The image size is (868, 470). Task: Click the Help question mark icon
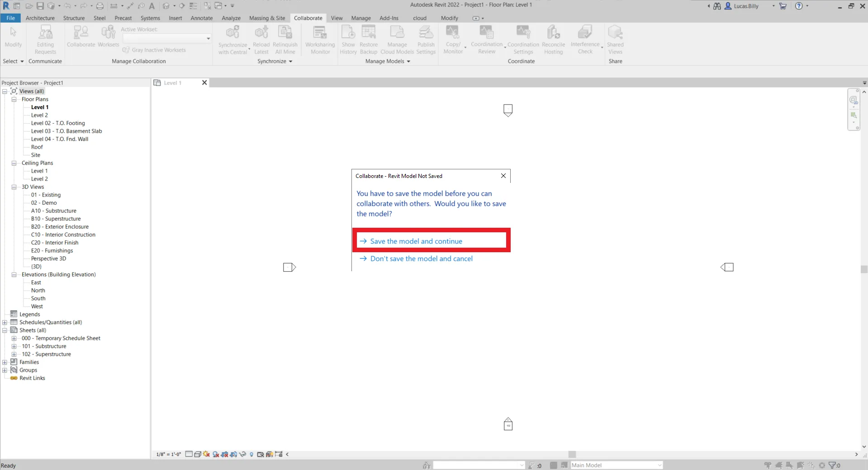click(799, 6)
